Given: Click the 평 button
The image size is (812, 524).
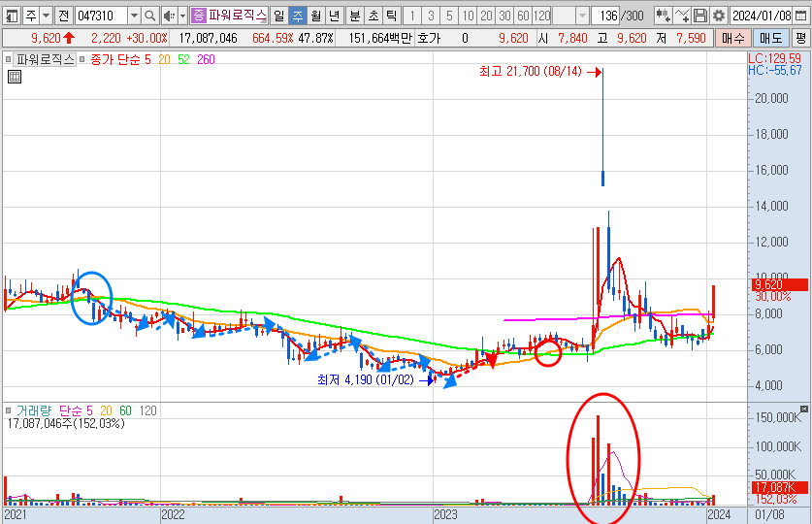Looking at the screenshot, I should point(800,38).
